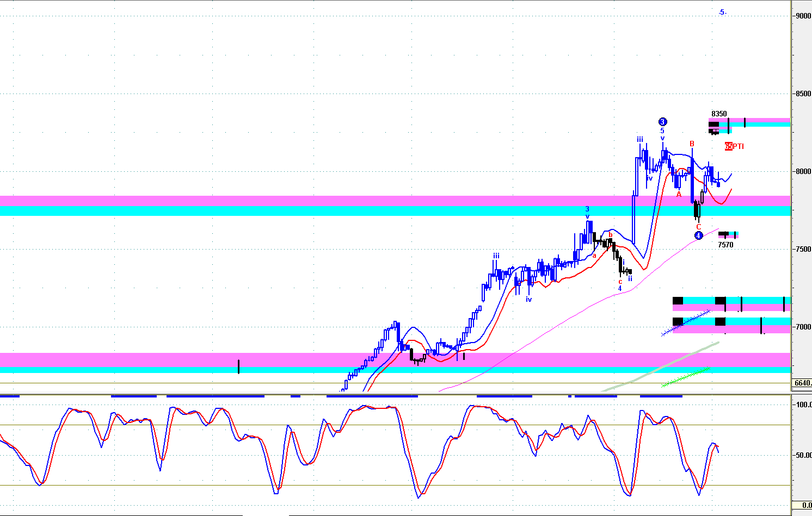Click the red capital A wave label
Image resolution: width=812 pixels, height=516 pixels.
pos(679,194)
